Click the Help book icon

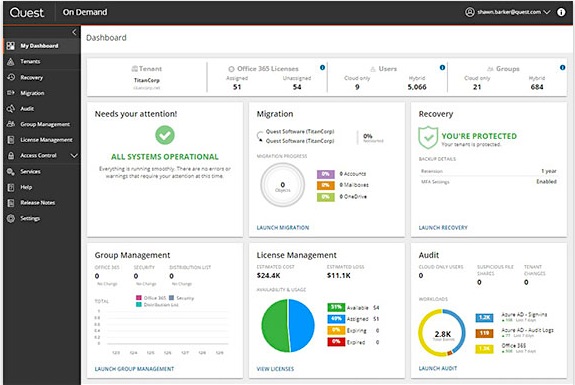(11, 187)
